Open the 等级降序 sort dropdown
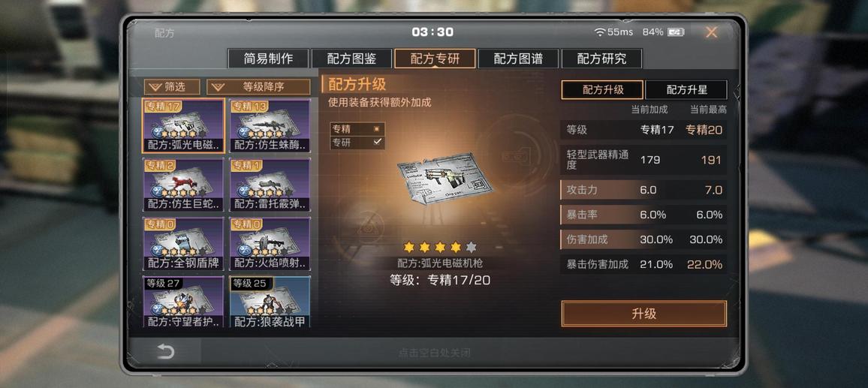The height and width of the screenshot is (388, 868). pos(258,87)
